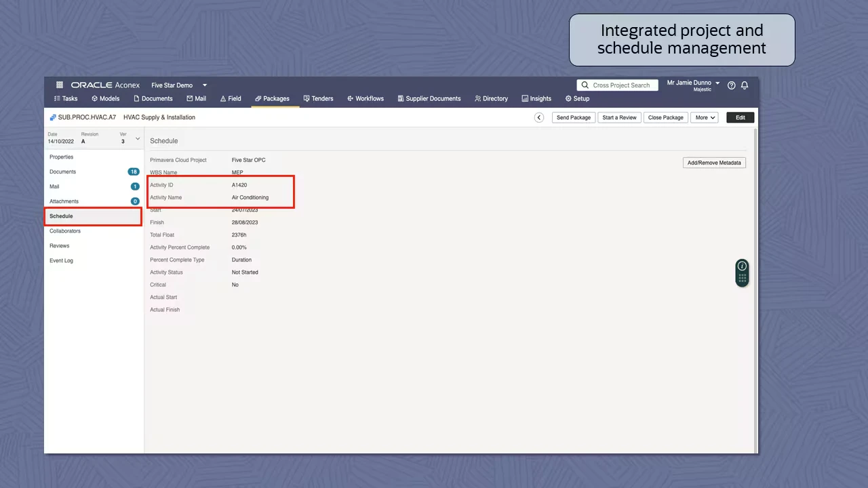Open the Mr Jamie Dunno user menu
868x488 pixels.
693,85
